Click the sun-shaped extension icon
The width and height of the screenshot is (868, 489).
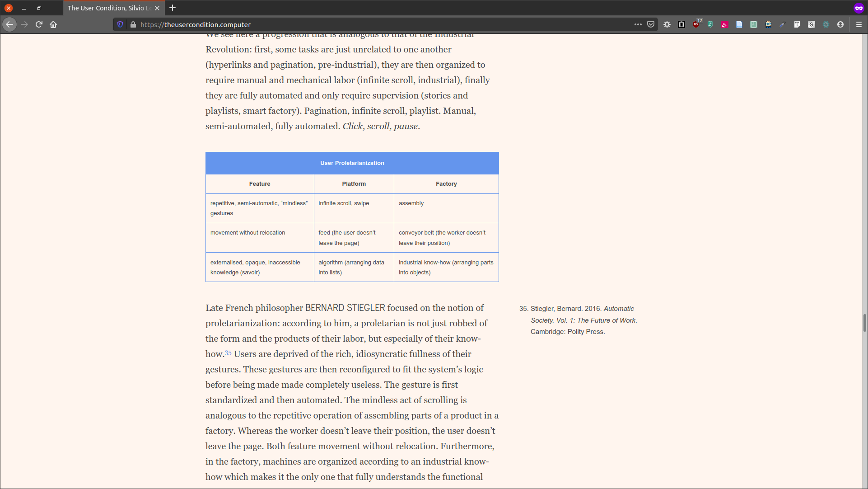click(667, 24)
